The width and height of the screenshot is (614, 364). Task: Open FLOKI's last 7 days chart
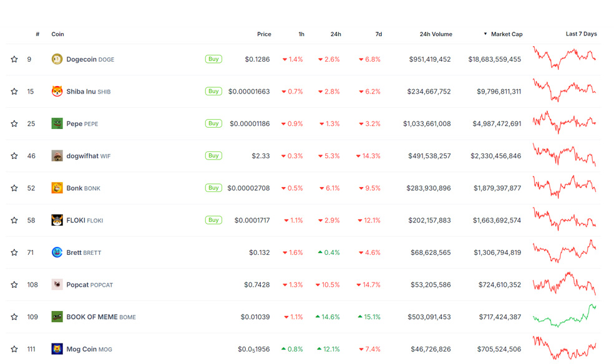tap(564, 219)
